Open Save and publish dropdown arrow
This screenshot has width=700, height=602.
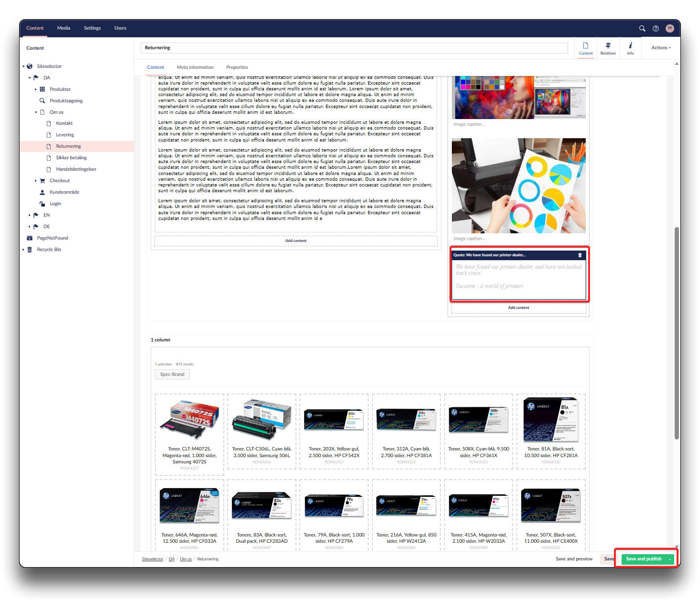pos(670,559)
